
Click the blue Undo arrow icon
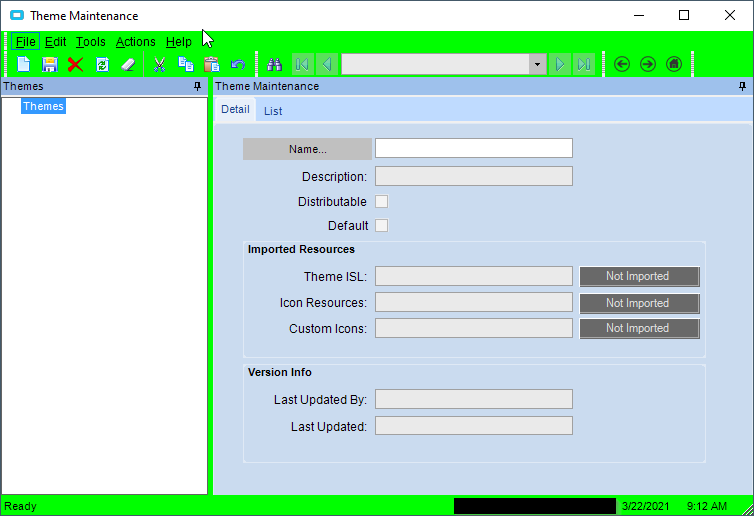[x=238, y=64]
